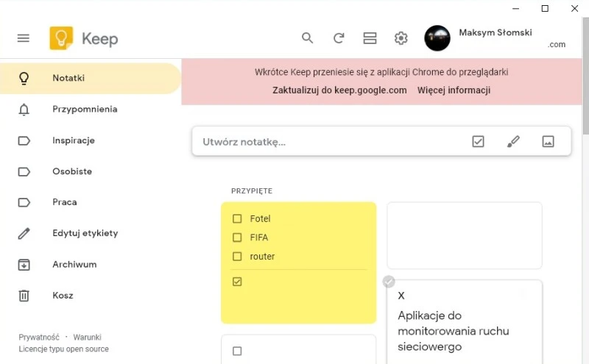Open the account profile picture
Image resolution: width=589 pixels, height=364 pixels.
tap(437, 38)
